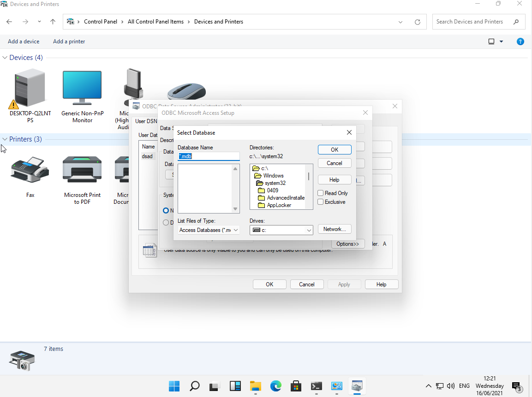Click Help in Select Database dialog
Image resolution: width=532 pixels, height=397 pixels.
335,180
